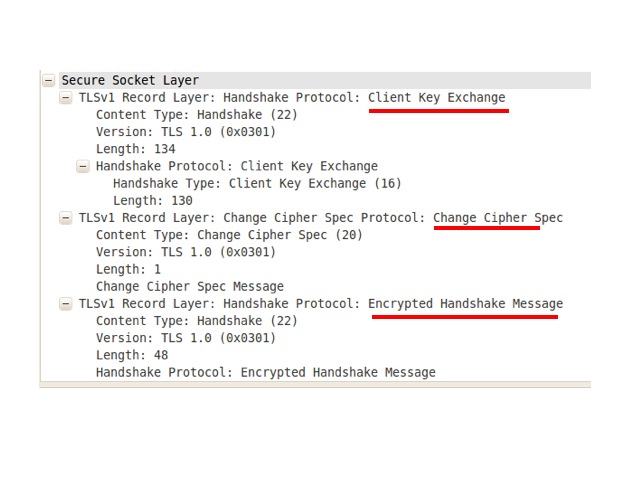Select Version: TLS 1.0 under Change Cipher Spec
This screenshot has width=640, height=480.
186,252
